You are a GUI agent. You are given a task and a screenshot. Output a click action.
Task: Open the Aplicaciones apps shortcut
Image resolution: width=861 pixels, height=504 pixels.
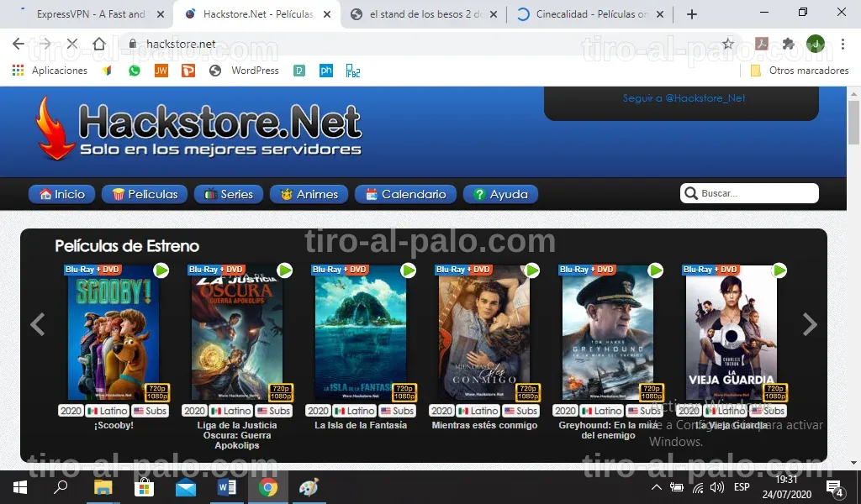coord(50,71)
